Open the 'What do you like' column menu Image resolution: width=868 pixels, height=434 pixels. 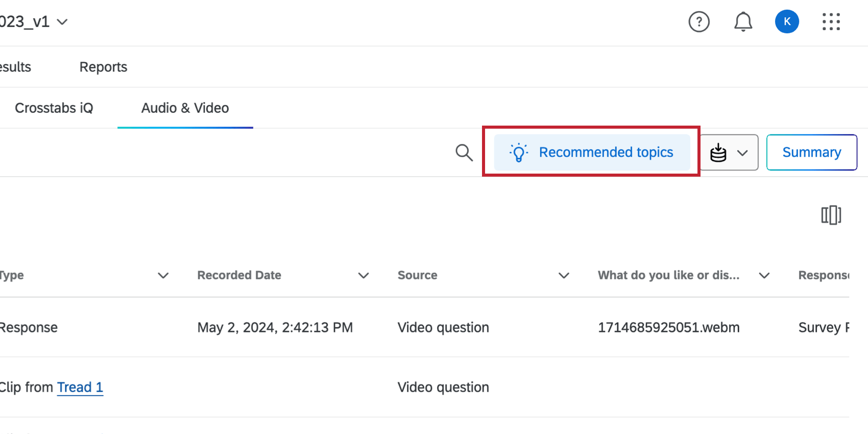[764, 276]
